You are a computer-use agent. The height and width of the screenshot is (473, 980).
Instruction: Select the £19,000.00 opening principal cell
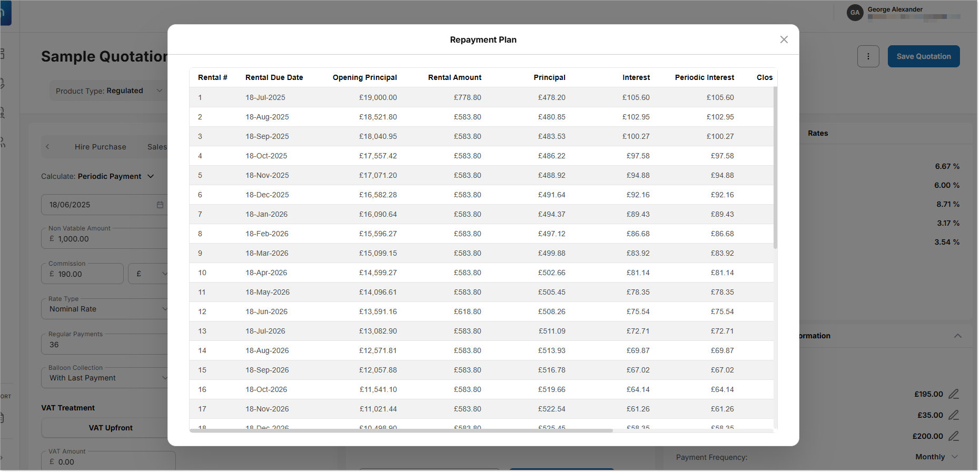tap(378, 97)
